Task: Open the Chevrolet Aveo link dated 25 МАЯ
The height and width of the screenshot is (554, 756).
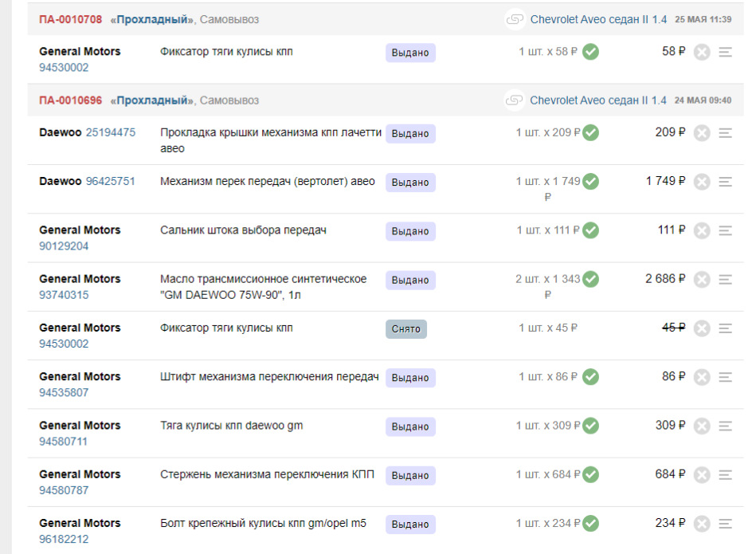Action: point(598,19)
